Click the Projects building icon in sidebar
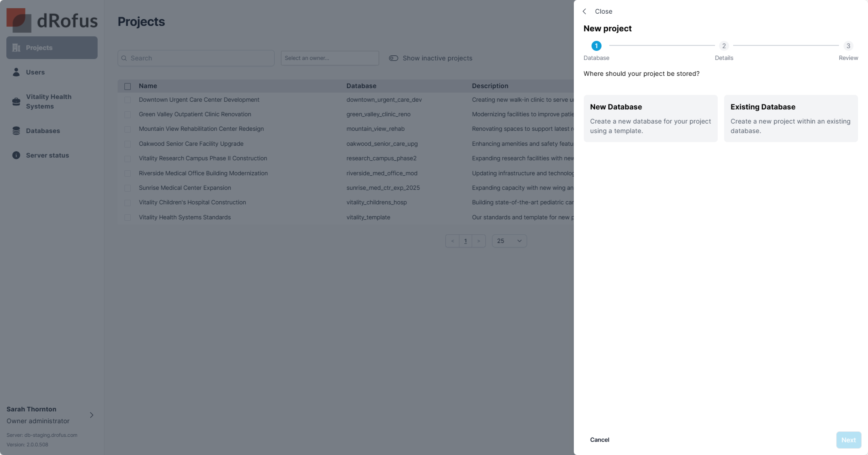The width and height of the screenshot is (868, 455). (x=16, y=47)
